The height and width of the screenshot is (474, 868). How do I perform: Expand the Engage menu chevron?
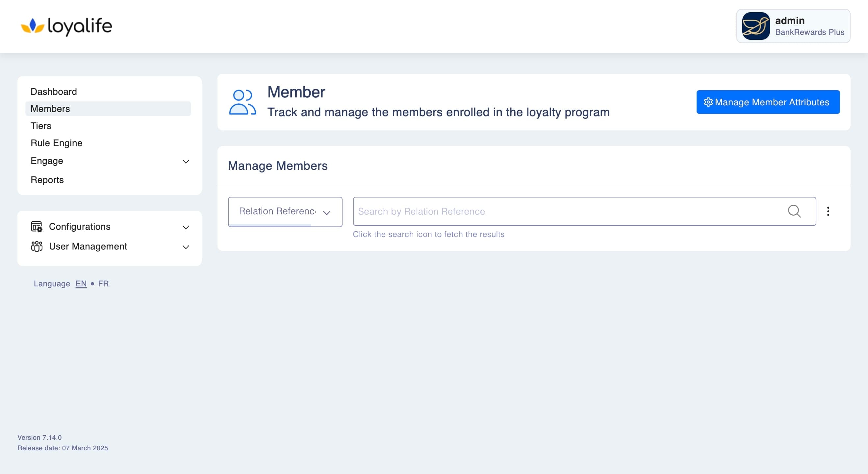click(186, 162)
